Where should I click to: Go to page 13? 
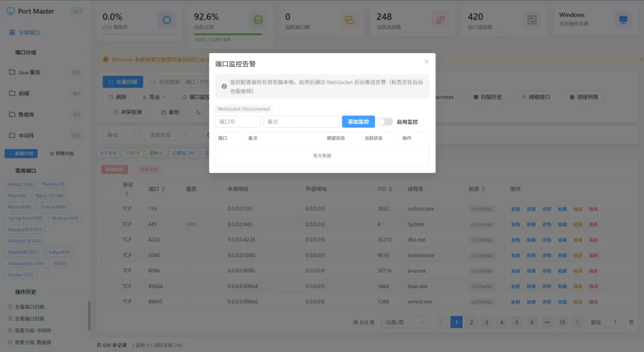(x=562, y=322)
